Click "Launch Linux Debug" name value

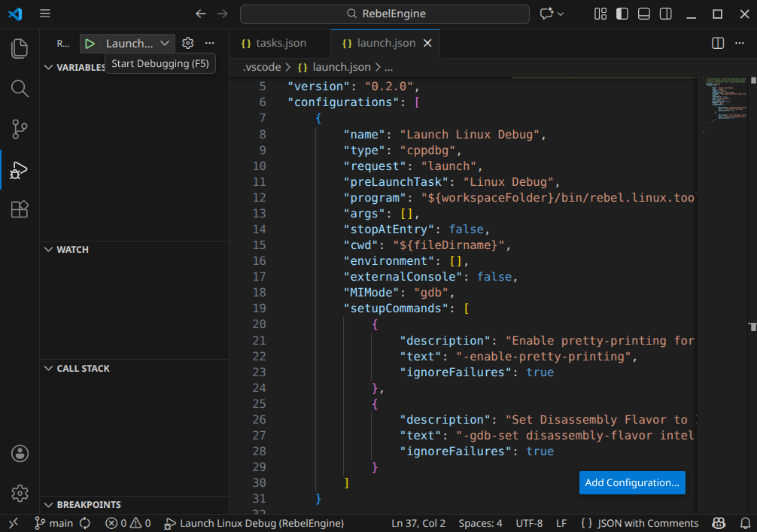point(470,134)
